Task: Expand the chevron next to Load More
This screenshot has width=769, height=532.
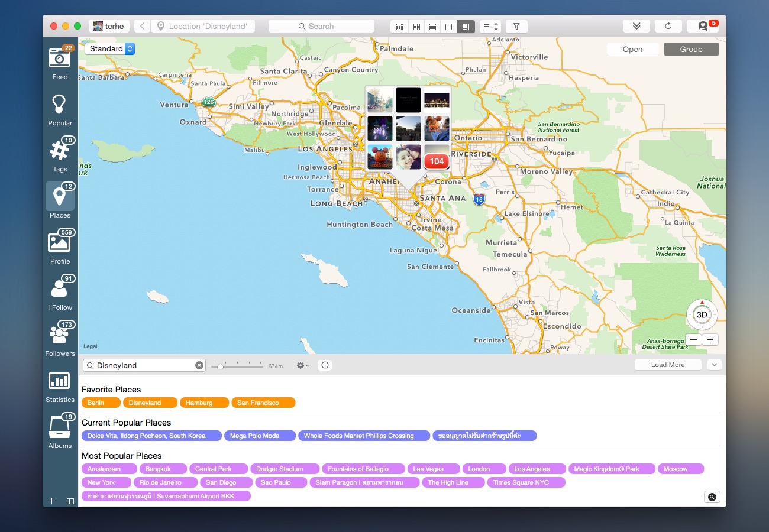Action: coord(715,365)
